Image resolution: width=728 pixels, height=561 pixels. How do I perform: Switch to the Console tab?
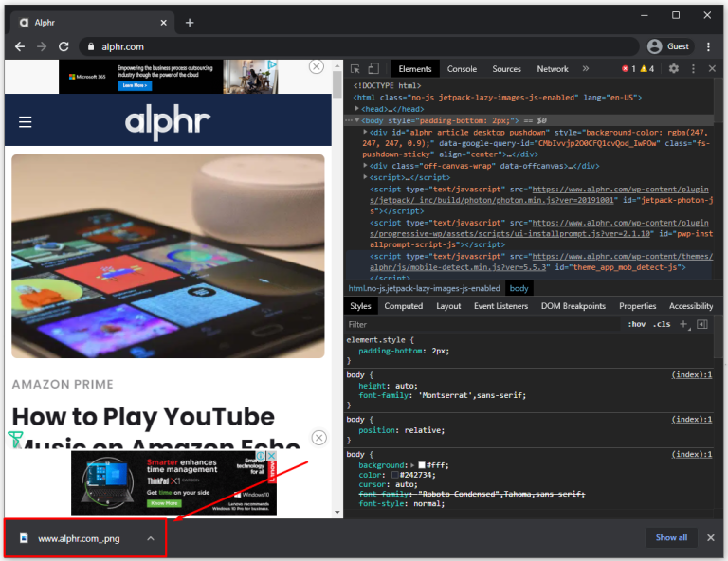tap(462, 69)
